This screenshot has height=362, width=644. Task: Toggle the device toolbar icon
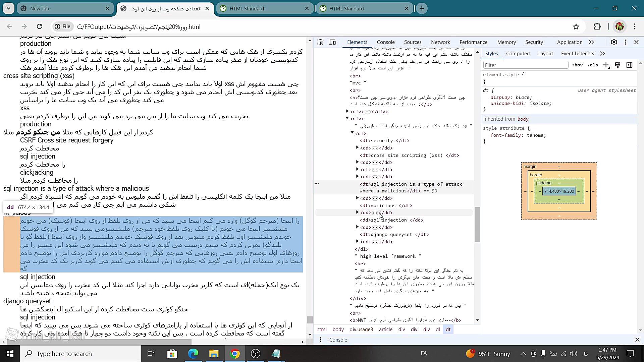[332, 42]
